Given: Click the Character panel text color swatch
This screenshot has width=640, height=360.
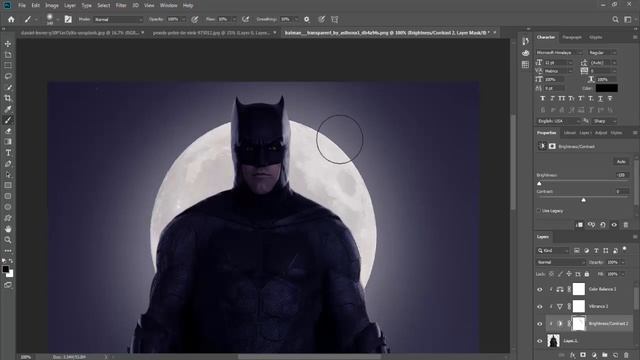Looking at the screenshot, I should click(607, 88).
